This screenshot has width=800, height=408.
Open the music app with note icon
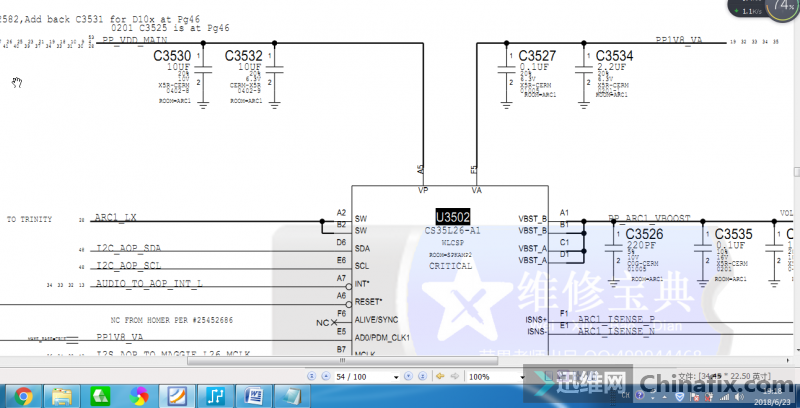click(x=215, y=396)
